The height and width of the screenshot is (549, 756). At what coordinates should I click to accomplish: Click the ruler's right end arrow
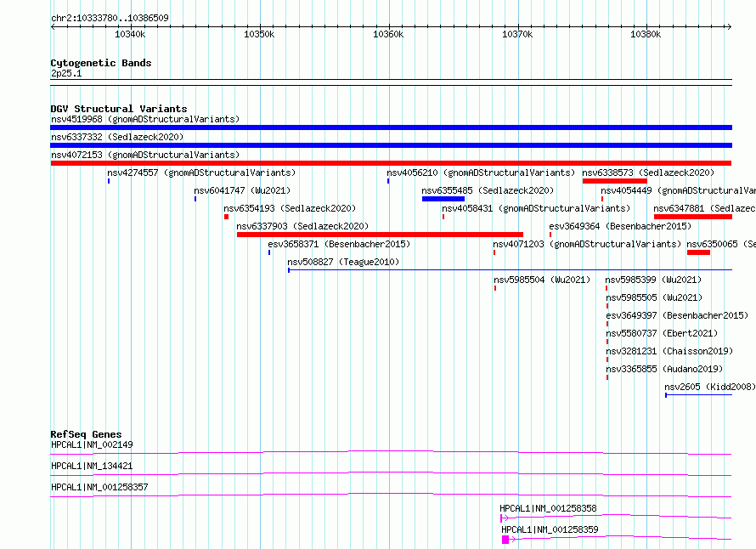click(x=729, y=26)
